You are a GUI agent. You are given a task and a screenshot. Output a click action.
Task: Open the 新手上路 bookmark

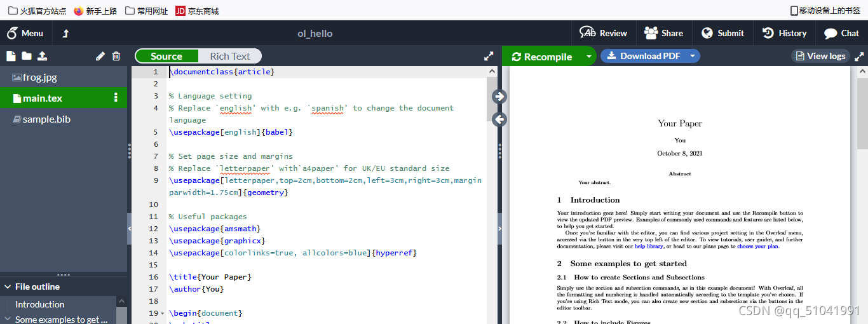pyautogui.click(x=95, y=11)
